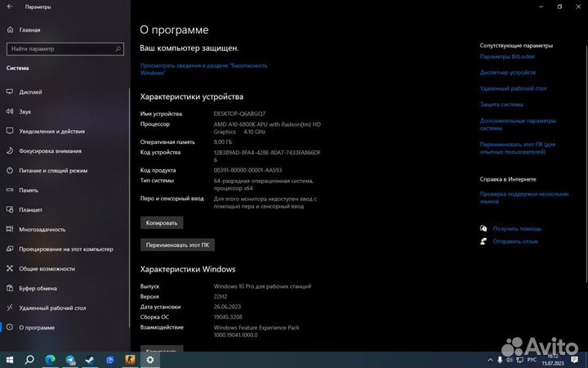
Task: Open Защита системы link
Action: pos(501,105)
